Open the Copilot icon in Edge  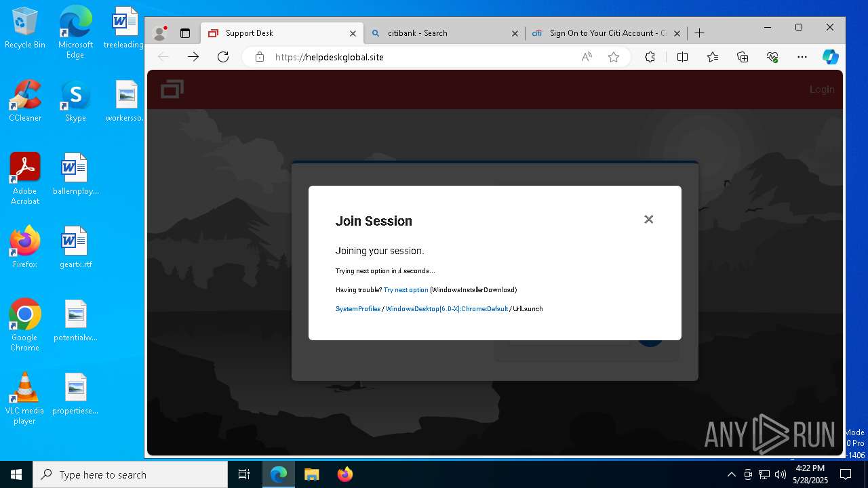pos(831,57)
